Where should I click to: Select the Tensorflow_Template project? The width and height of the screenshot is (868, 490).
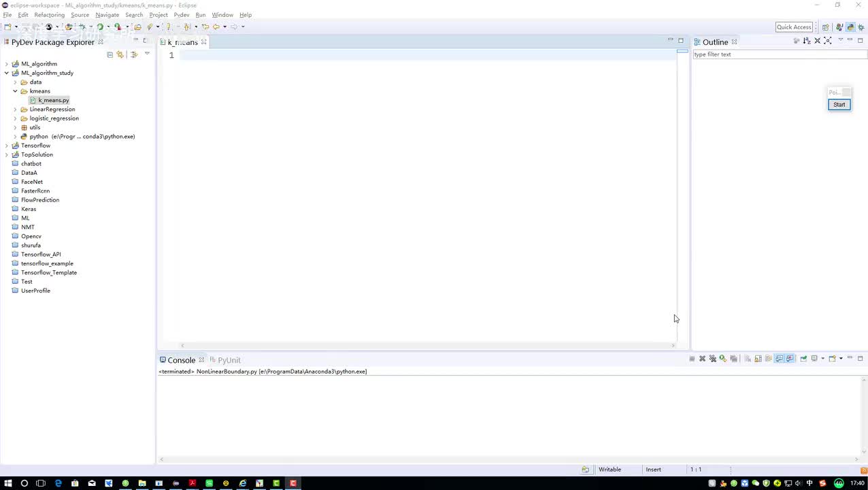49,273
